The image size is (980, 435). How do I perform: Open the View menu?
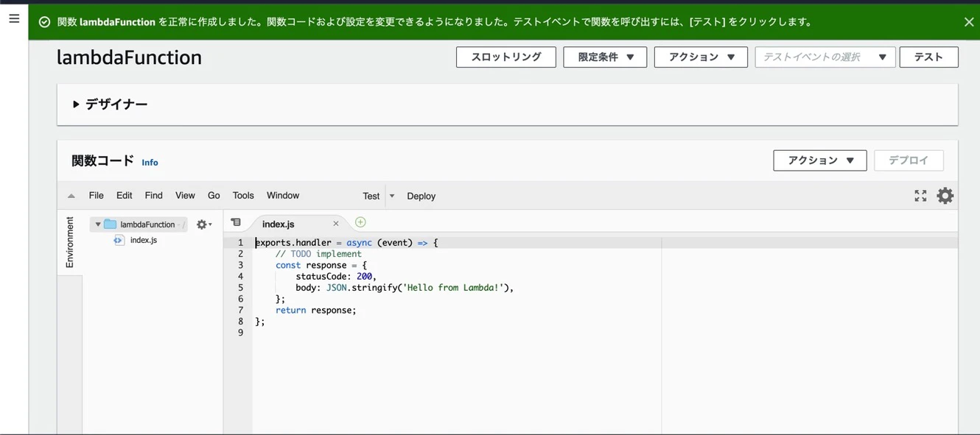coord(185,196)
